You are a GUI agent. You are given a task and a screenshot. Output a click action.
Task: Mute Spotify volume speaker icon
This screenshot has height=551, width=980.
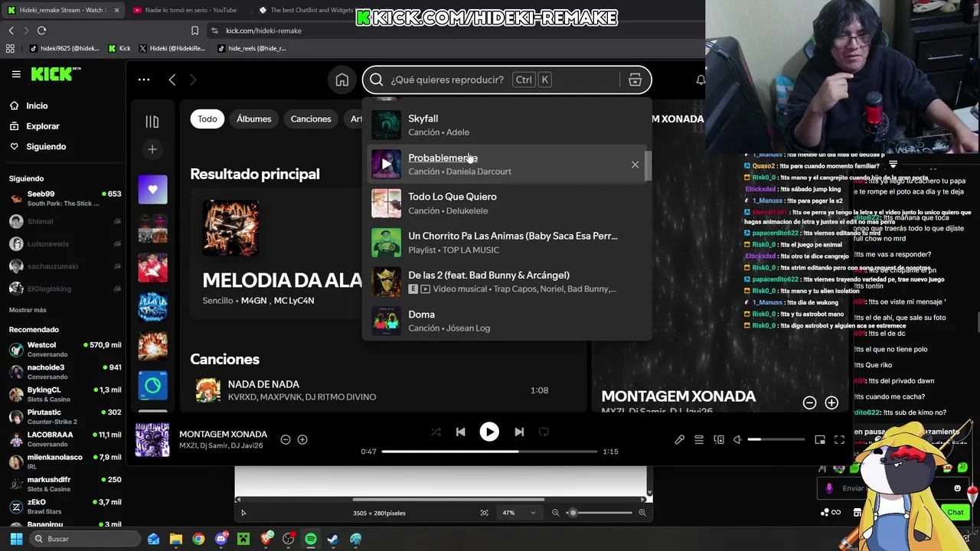click(x=737, y=440)
